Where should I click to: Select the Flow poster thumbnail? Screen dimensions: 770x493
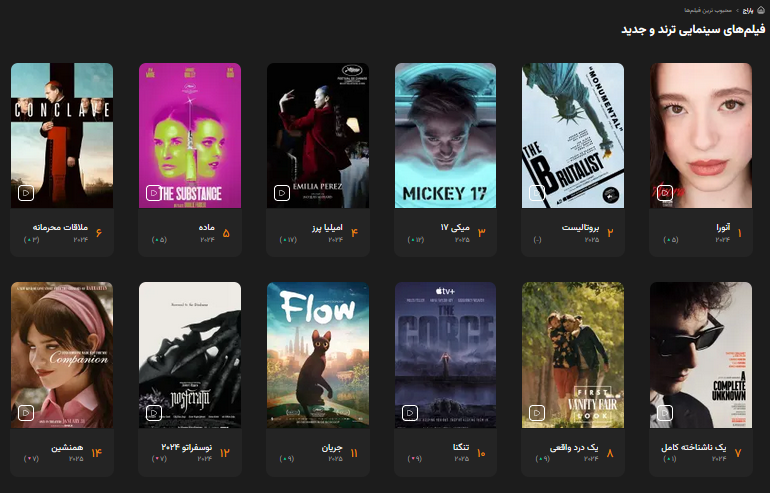coord(318,355)
